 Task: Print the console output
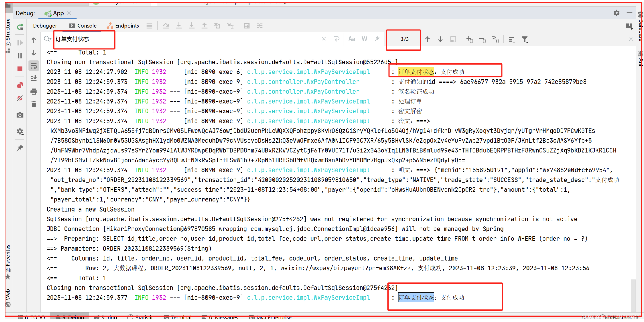[x=34, y=92]
